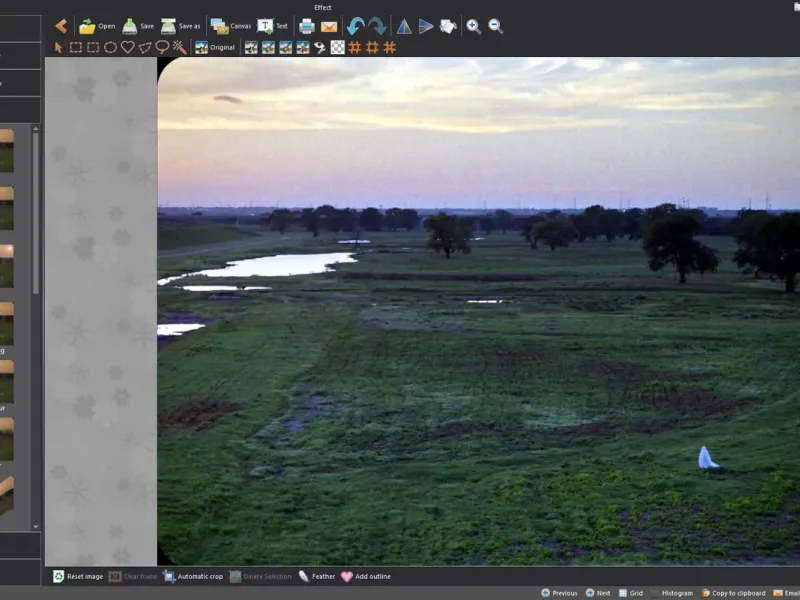Open the Text tool

point(273,26)
